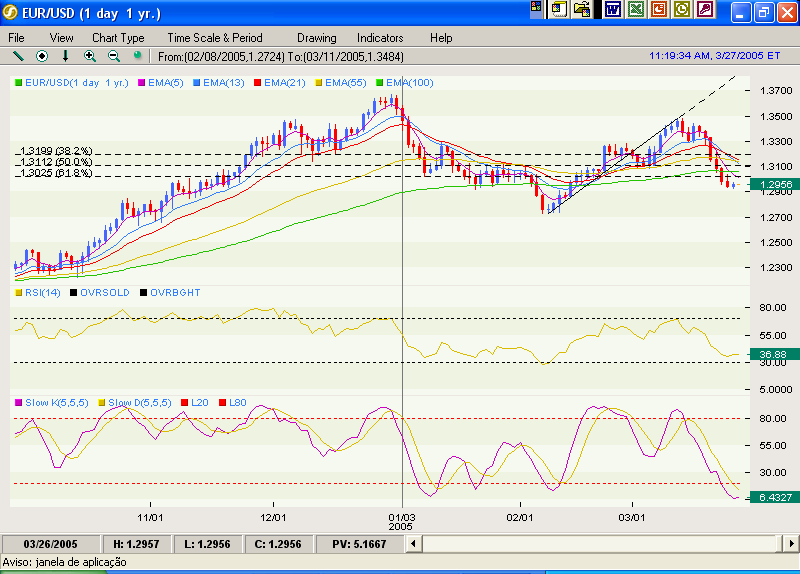Open the Drawing menu
The width and height of the screenshot is (800, 574).
click(317, 38)
